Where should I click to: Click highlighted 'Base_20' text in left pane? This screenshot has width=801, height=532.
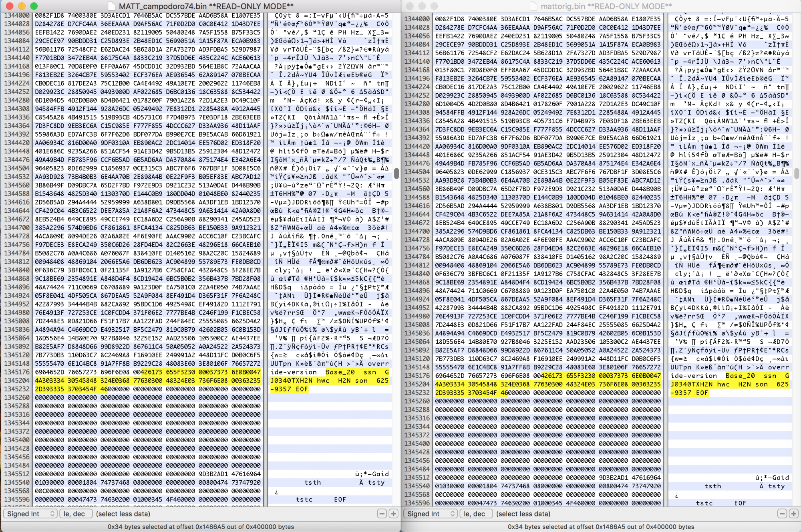pyautogui.click(x=340, y=372)
